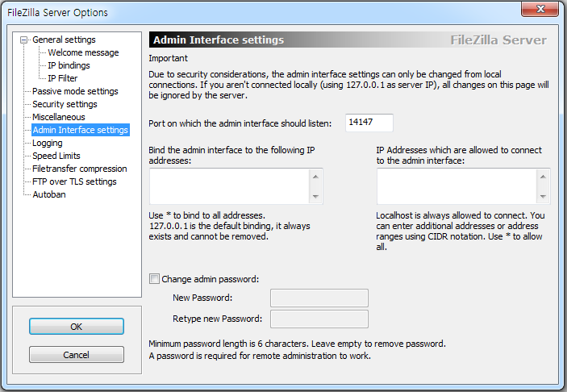
Task: Select the Autoban page
Action: (x=49, y=194)
